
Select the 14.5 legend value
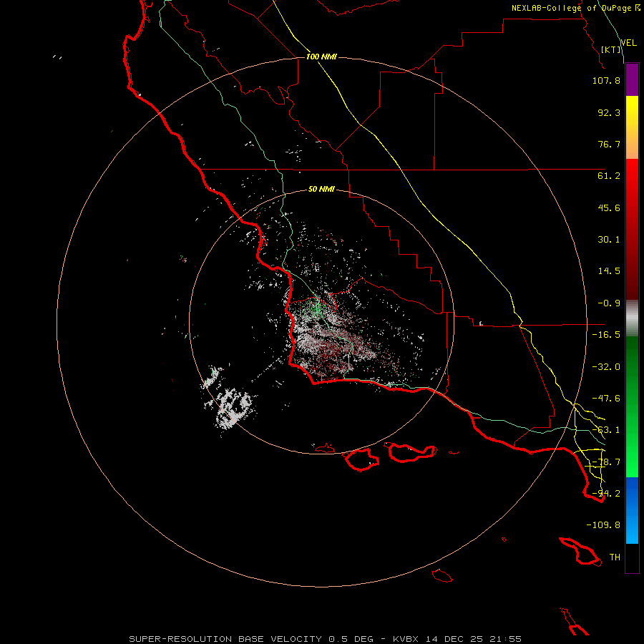(609, 271)
